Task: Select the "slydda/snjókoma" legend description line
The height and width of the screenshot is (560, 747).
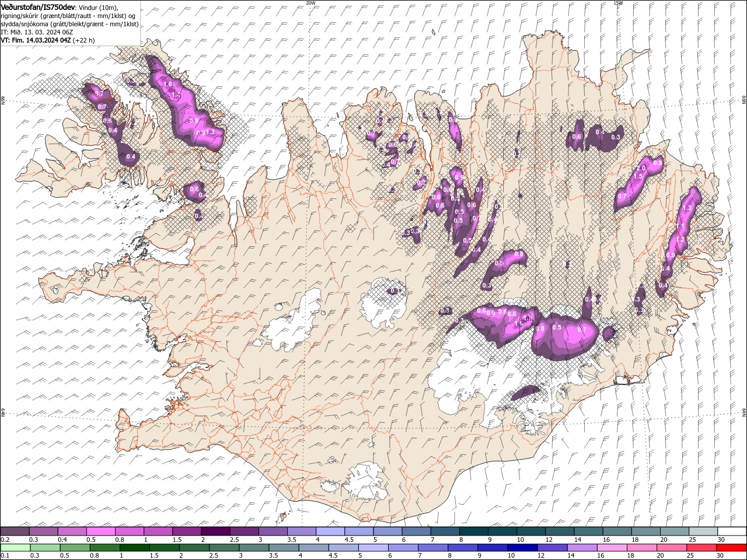Action: pos(70,24)
